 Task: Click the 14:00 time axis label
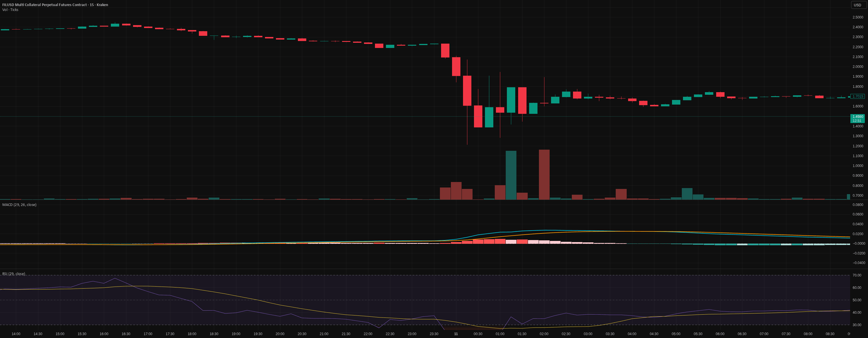coord(16,334)
